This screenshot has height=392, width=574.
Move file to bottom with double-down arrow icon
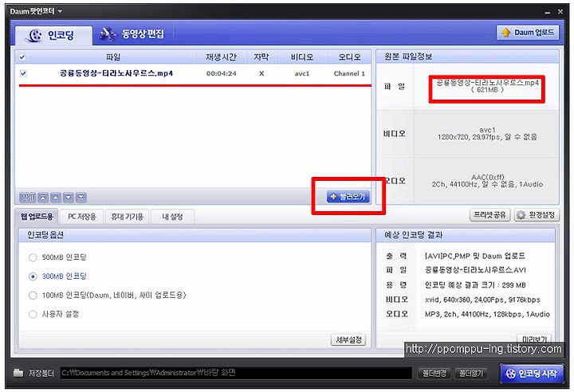tap(81, 198)
